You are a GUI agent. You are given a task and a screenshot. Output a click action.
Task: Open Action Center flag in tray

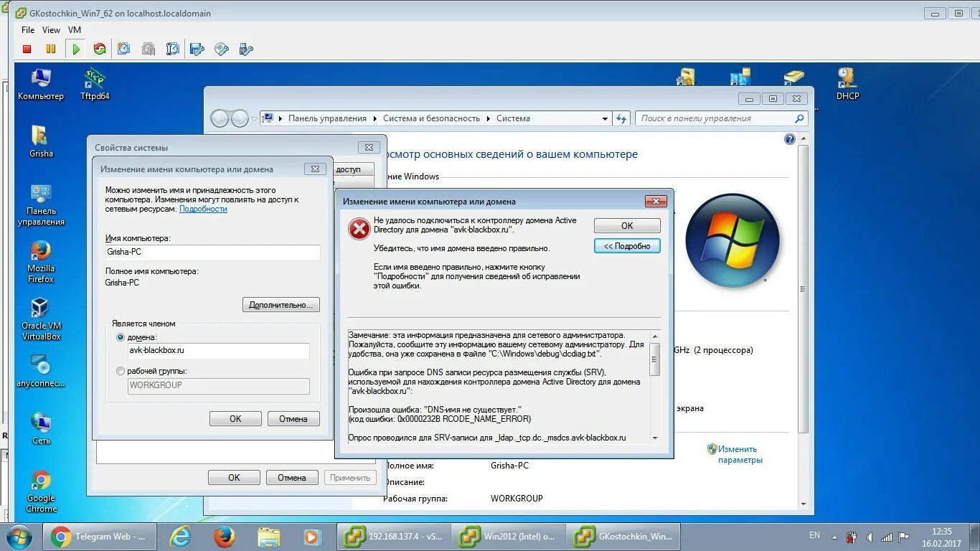904,537
